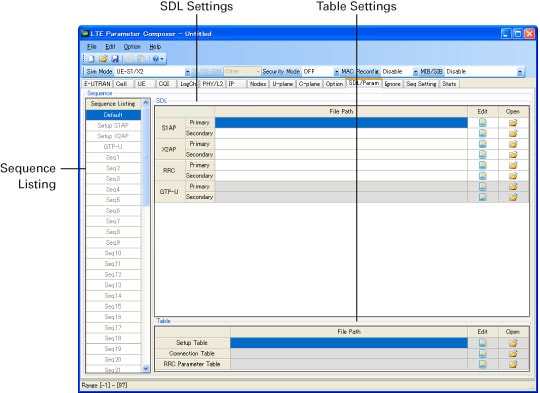Switch to the IP tab
This screenshot has height=393, width=540.
[236, 84]
